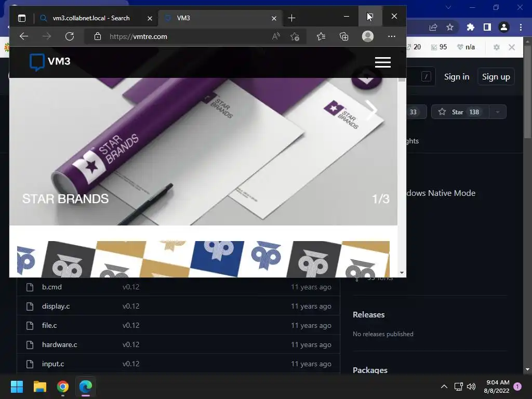Switch to Edge from taskbar
Image resolution: width=532 pixels, height=399 pixels.
(86, 387)
